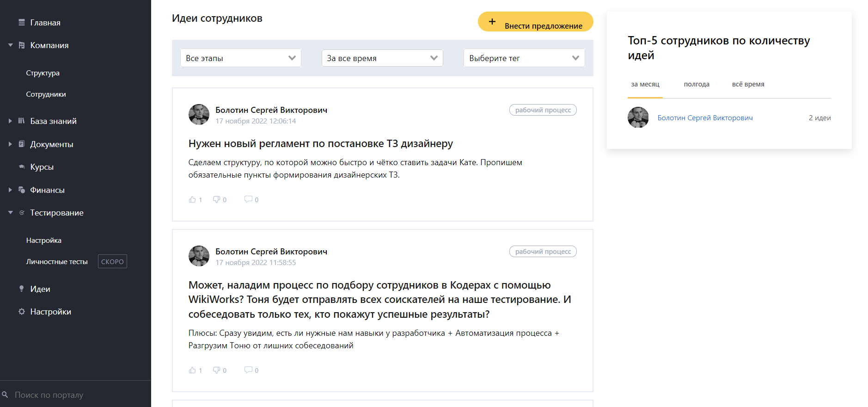Image resolution: width=868 pixels, height=407 pixels.
Task: Click the 2 идеи count
Action: pos(819,118)
